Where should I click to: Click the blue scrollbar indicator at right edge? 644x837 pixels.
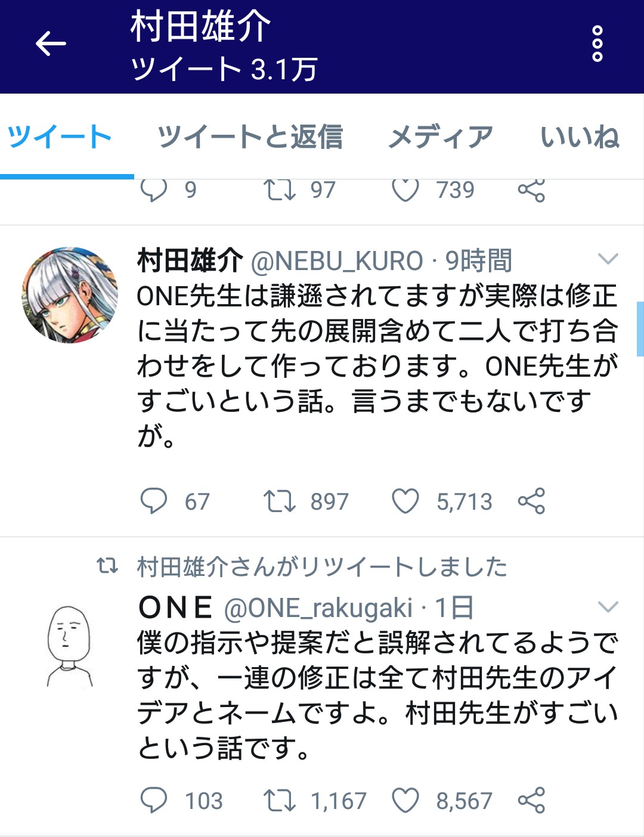[x=640, y=329]
